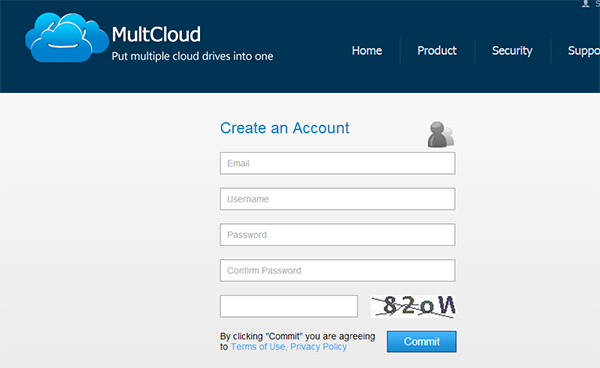The image size is (600, 368).
Task: Click the captcha image to refresh
Action: (x=413, y=306)
